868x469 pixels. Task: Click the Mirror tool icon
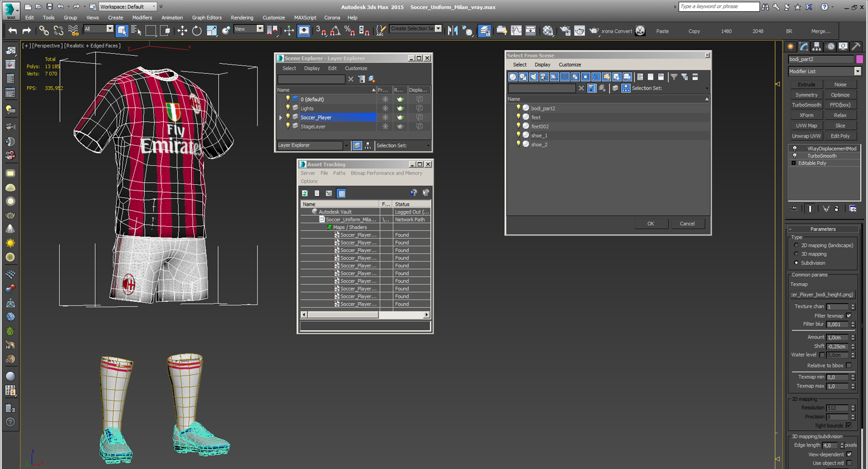[x=453, y=30]
